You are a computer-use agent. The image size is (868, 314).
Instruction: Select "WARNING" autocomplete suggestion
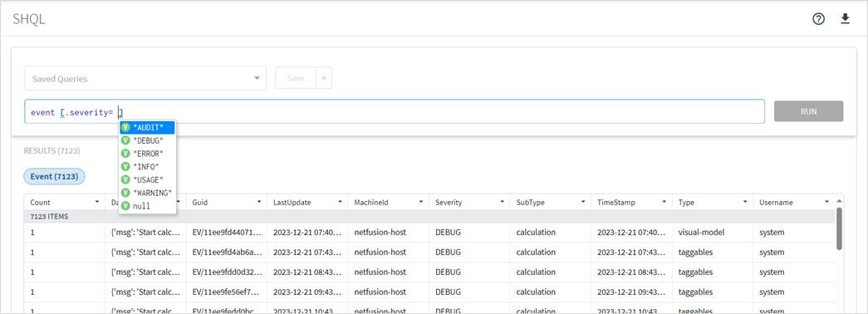(147, 193)
